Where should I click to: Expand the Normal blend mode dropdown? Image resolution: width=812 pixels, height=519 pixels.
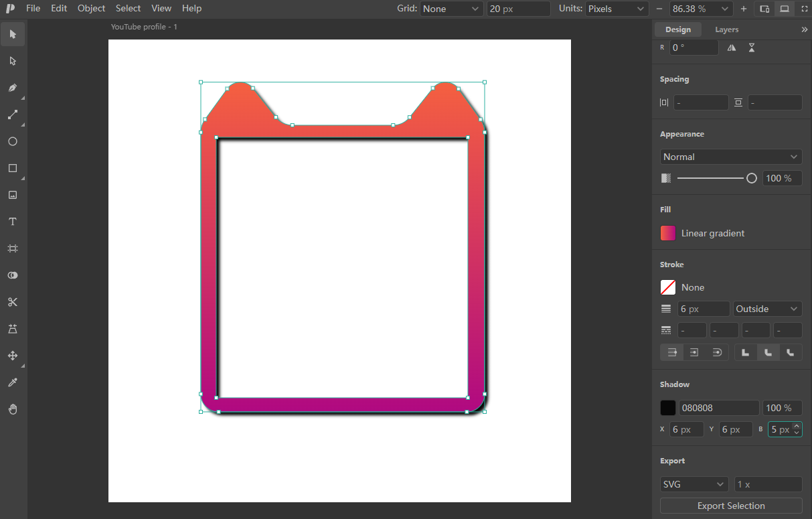coord(731,157)
